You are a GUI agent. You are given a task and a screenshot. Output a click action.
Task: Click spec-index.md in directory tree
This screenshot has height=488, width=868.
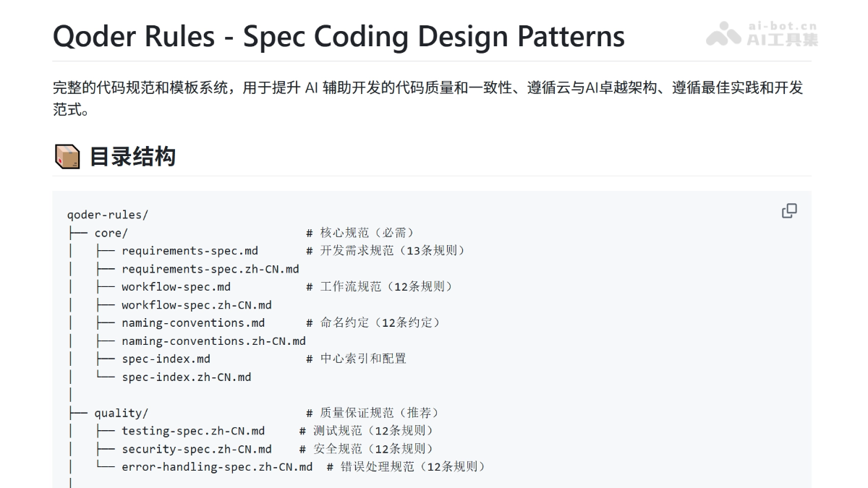(x=166, y=359)
